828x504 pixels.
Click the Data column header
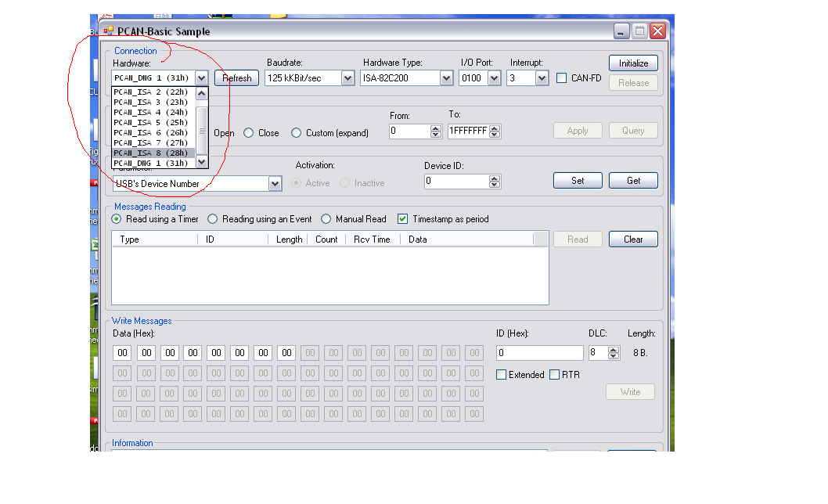click(x=466, y=239)
